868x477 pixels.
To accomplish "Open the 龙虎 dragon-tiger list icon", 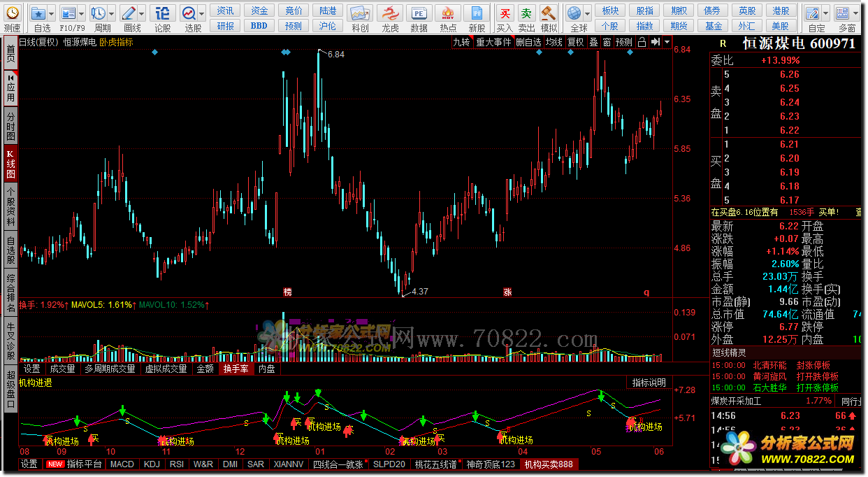I will pos(390,13).
